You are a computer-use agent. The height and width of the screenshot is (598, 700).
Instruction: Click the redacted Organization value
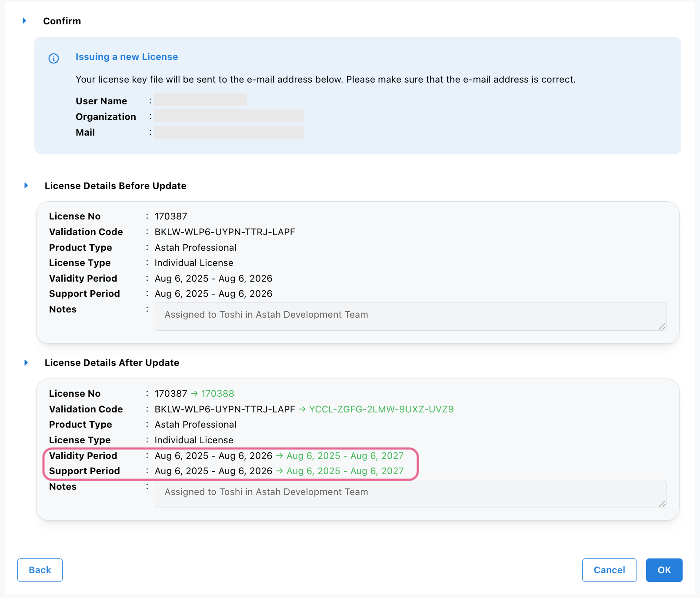(229, 116)
